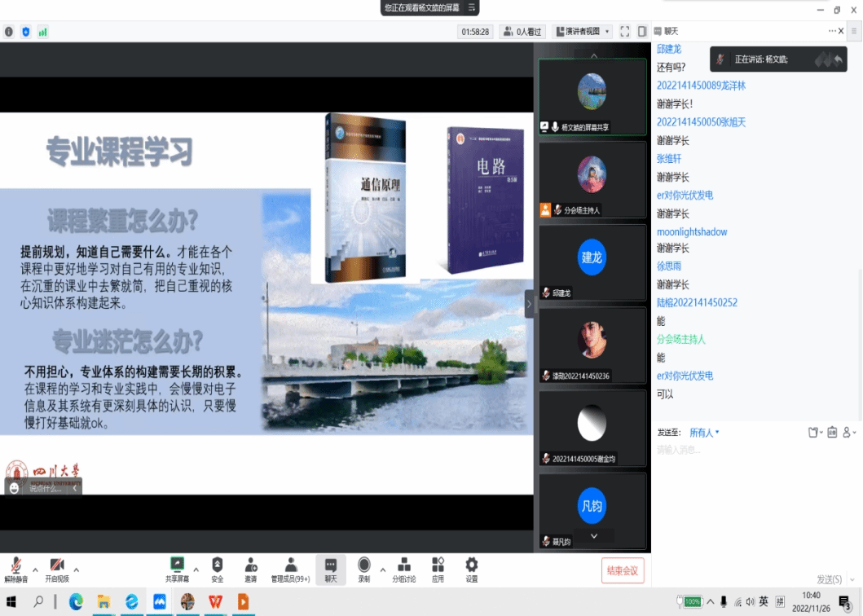Image resolution: width=863 pixels, height=616 pixels.
Task: Open meeting 设置 settings gear
Action: (x=471, y=568)
